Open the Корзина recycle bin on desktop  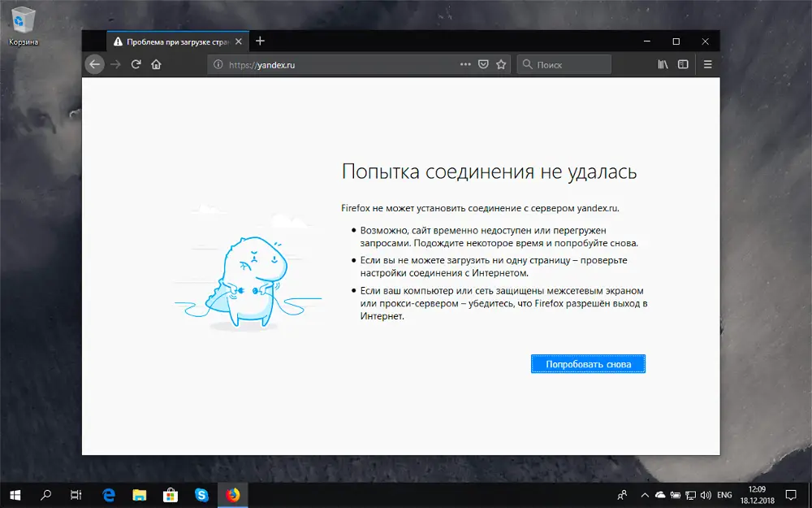24,24
